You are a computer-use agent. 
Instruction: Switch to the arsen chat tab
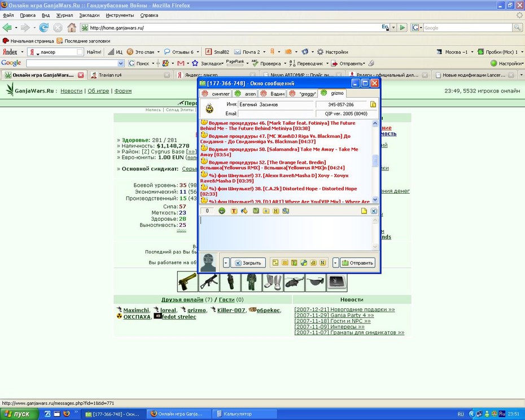[246, 94]
